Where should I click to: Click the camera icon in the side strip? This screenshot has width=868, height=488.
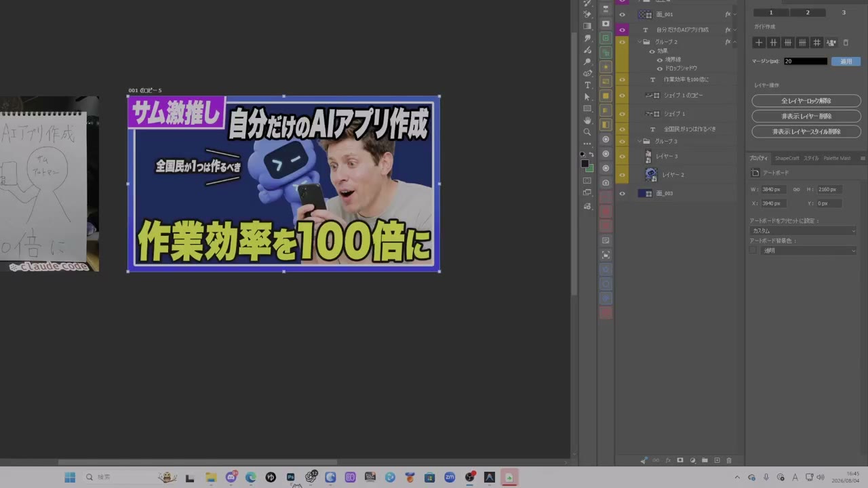[606, 183]
